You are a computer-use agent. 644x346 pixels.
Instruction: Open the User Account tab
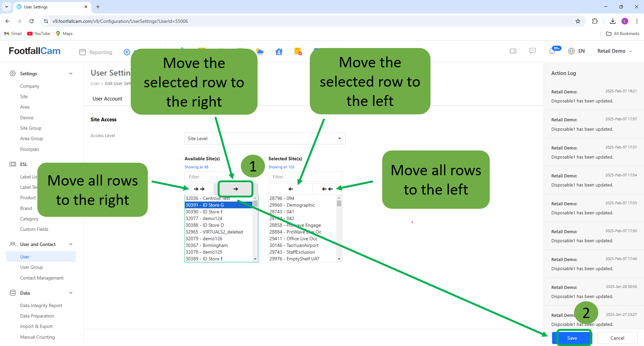click(x=107, y=99)
